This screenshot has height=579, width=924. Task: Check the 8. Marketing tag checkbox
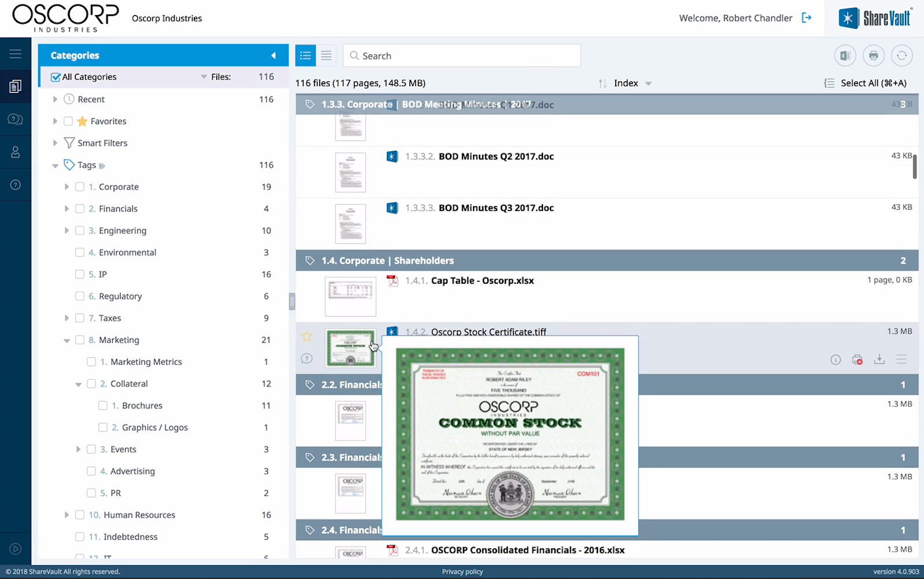80,340
